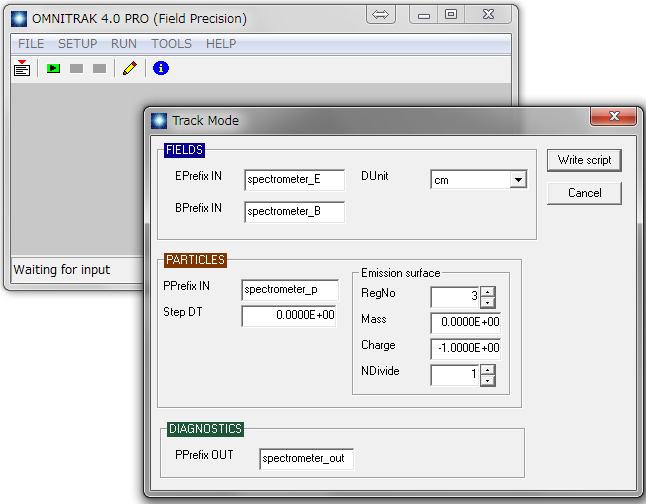Image resolution: width=646 pixels, height=504 pixels.
Task: Decrease NDivide with down arrow
Action: pos(487,380)
